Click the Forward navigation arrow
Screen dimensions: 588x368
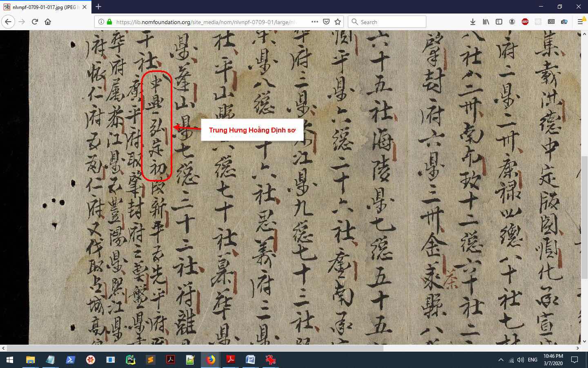(x=22, y=22)
